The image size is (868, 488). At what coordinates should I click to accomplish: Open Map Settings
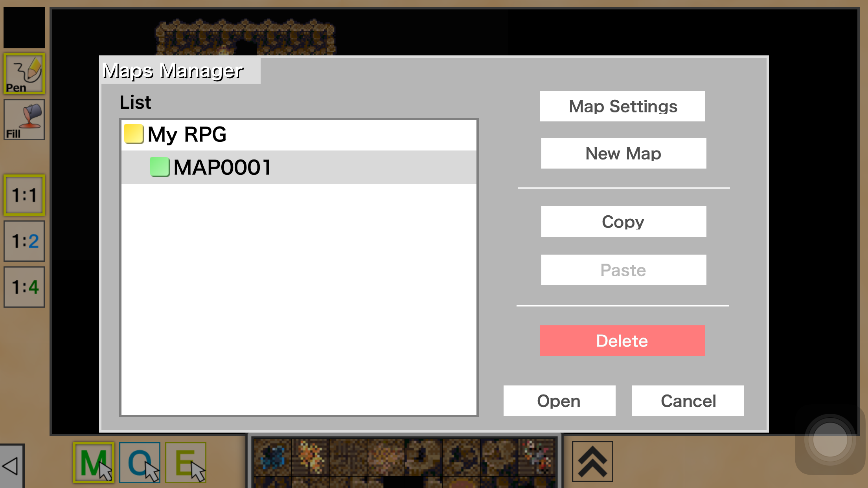pyautogui.click(x=622, y=106)
